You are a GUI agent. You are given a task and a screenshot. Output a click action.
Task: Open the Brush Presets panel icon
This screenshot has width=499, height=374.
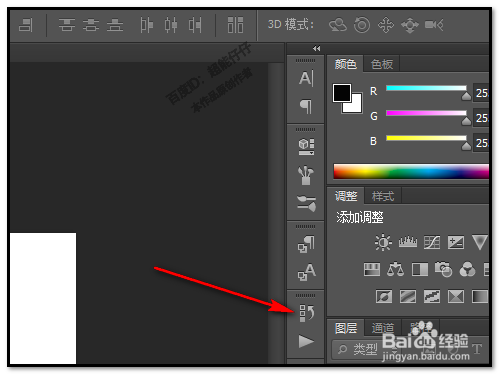(306, 175)
